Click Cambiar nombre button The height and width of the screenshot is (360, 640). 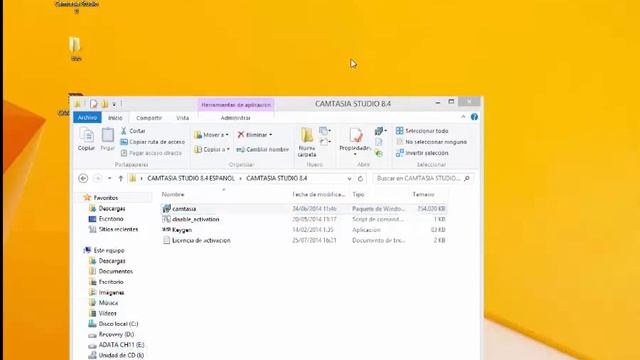tap(263, 149)
